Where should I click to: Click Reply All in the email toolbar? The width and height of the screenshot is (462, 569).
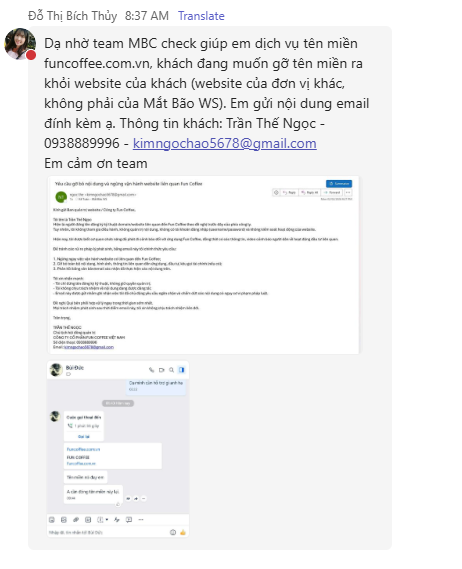[310, 193]
